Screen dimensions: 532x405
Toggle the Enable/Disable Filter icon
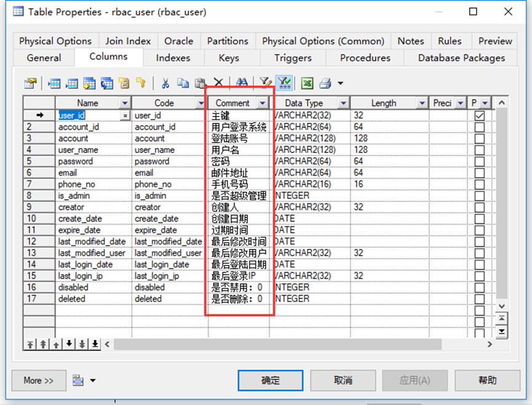284,83
